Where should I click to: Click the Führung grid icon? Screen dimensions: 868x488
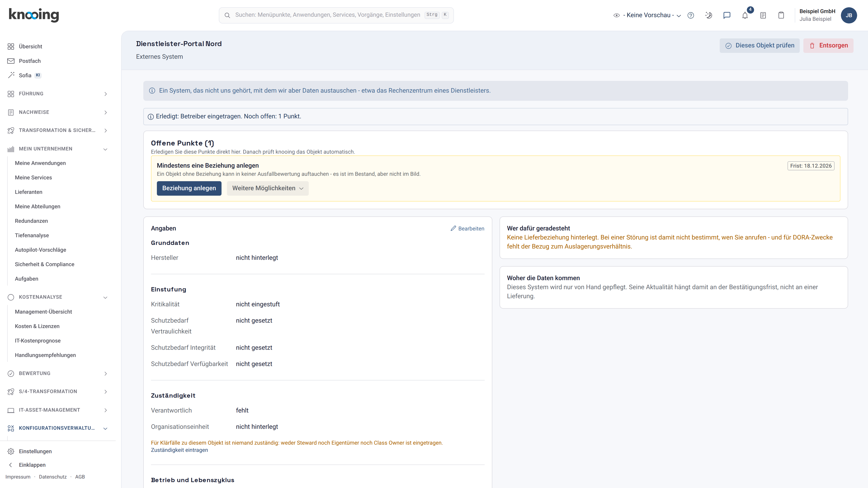11,94
